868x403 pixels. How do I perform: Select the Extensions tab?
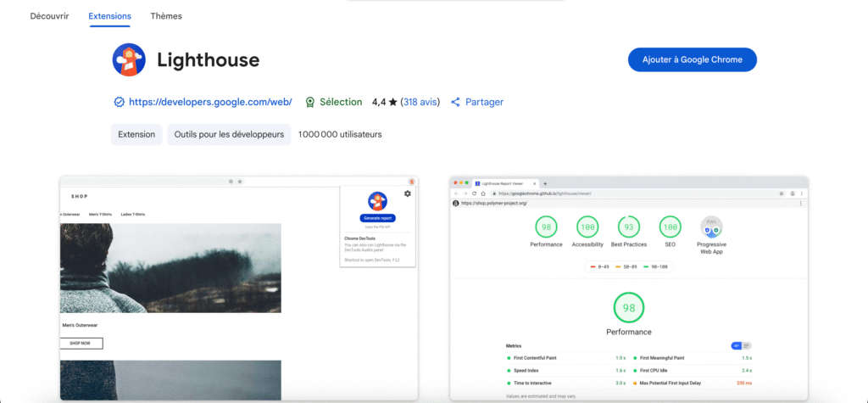click(x=109, y=16)
